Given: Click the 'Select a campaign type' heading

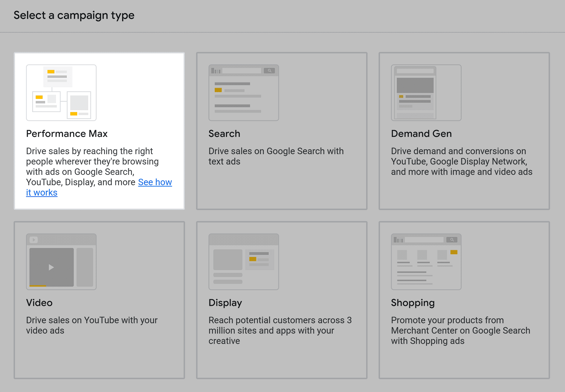Looking at the screenshot, I should 74,15.
